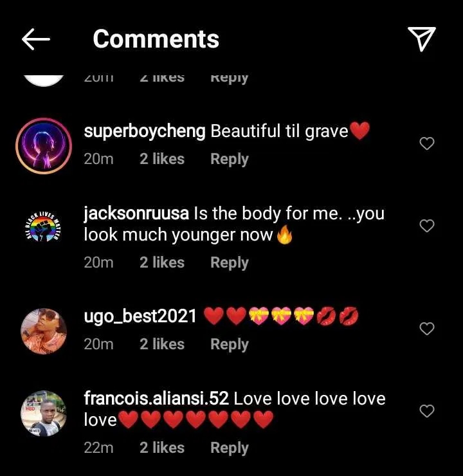
Task: Open the ugo_best2021 username link
Action: [140, 316]
